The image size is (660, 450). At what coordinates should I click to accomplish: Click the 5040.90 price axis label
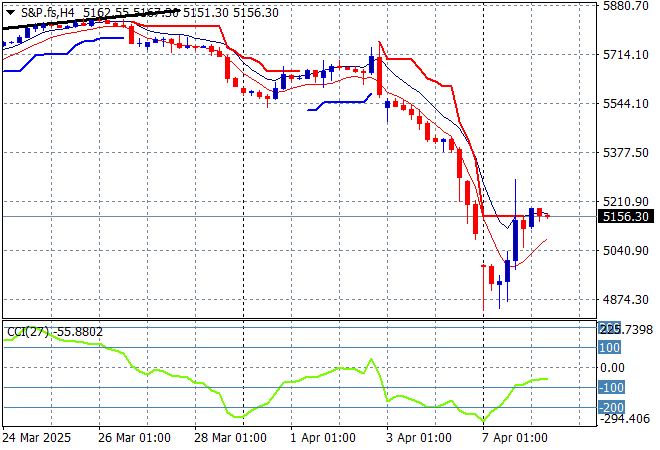[625, 250]
